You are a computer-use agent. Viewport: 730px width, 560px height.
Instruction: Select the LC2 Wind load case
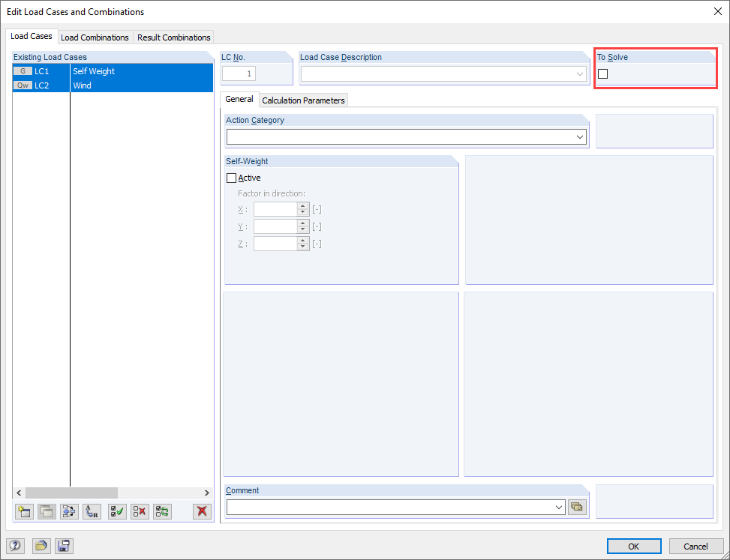point(113,85)
